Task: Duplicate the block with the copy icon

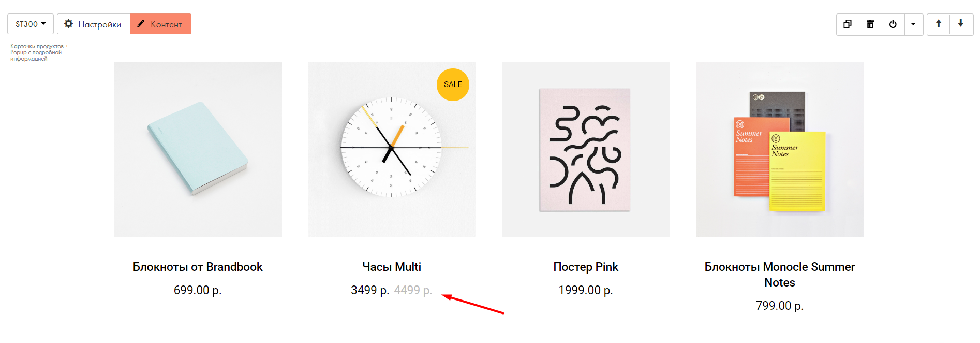Action: 848,24
